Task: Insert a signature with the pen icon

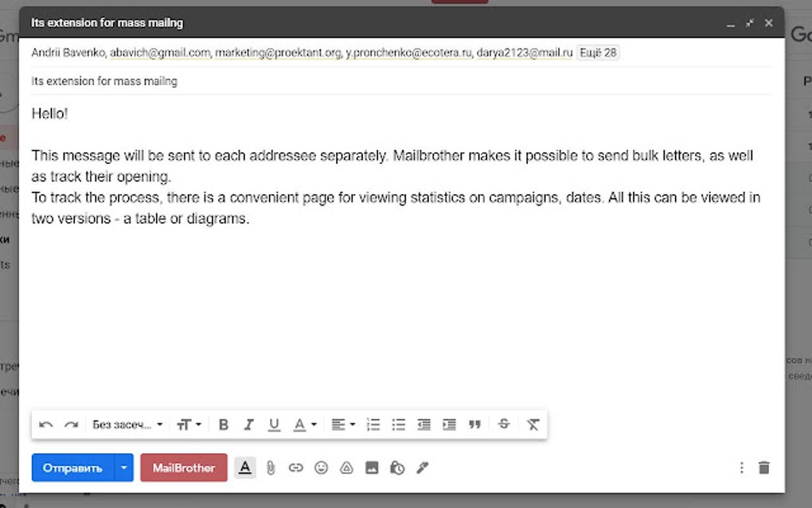Action: tap(423, 467)
